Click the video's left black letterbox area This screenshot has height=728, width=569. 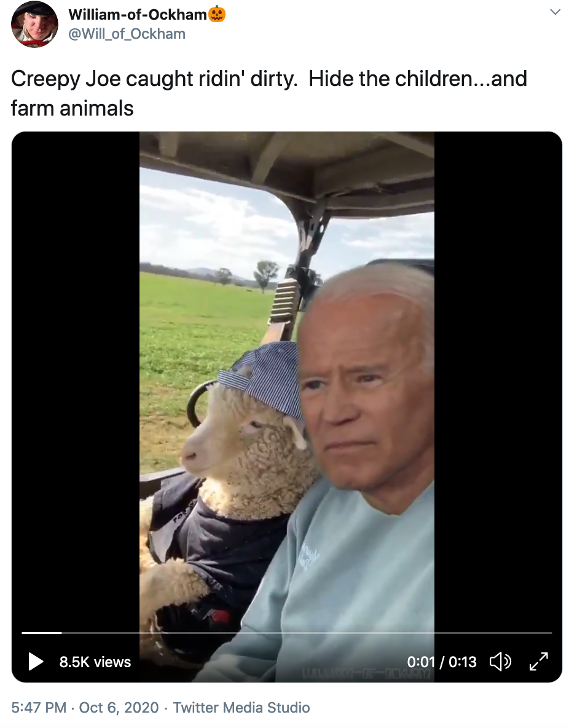(76, 381)
